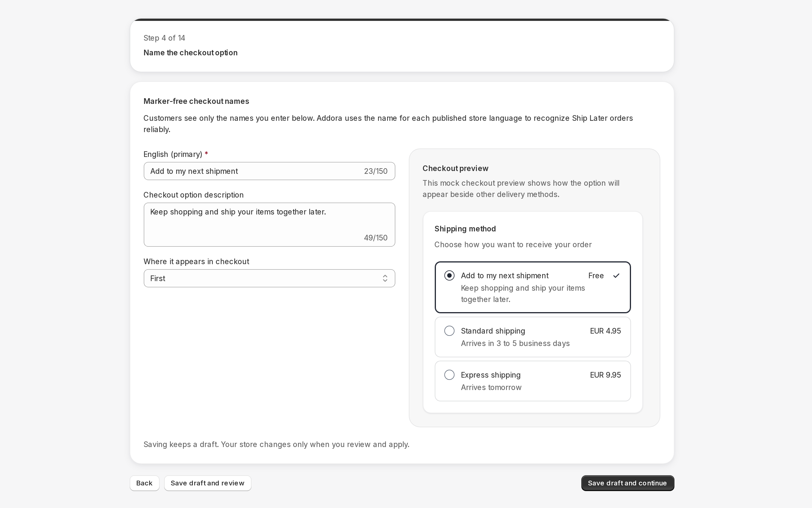Select the Standard shipping radio button
The width and height of the screenshot is (812, 508).
click(449, 331)
